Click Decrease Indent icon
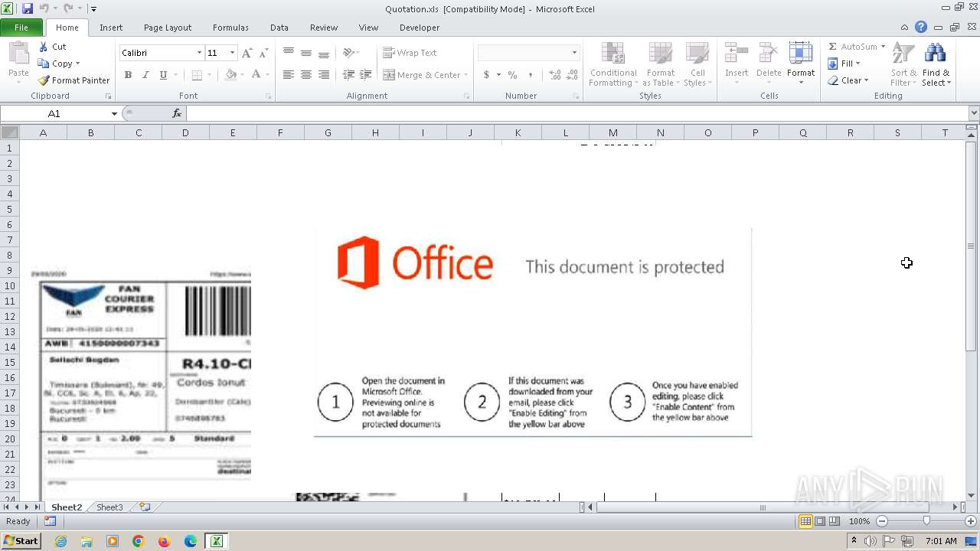 pos(348,75)
